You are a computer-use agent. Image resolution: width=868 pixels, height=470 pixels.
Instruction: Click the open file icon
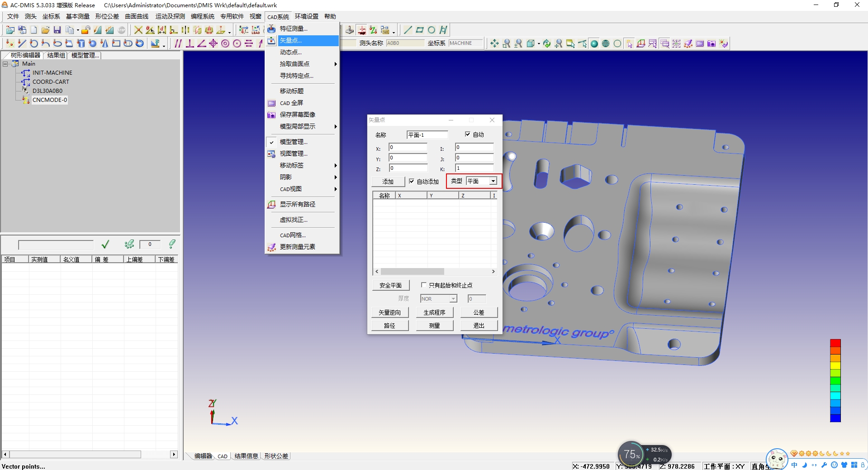[45, 30]
